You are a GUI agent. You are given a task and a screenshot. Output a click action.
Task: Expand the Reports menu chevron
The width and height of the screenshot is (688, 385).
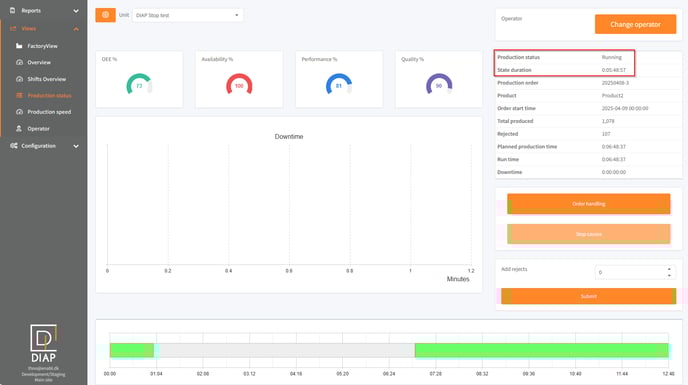pyautogui.click(x=76, y=11)
